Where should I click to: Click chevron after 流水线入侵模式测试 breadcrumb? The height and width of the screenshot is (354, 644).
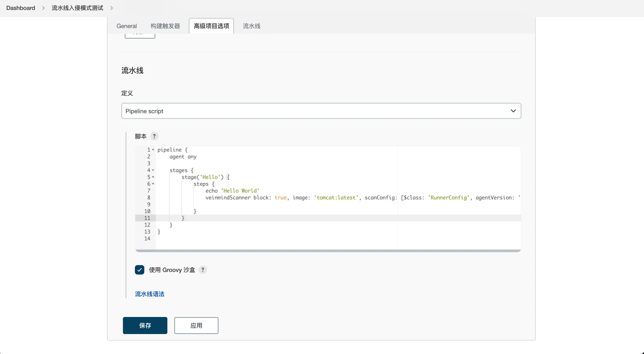click(112, 8)
